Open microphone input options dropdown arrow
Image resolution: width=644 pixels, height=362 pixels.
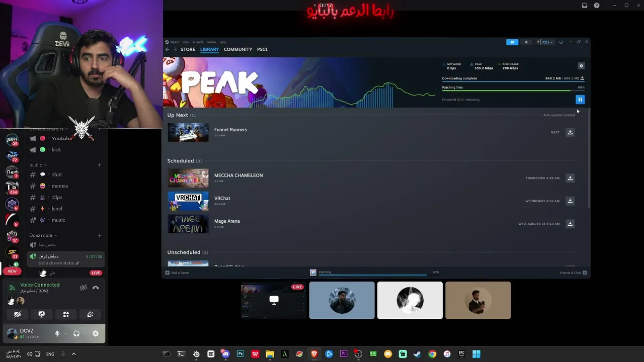point(65,333)
